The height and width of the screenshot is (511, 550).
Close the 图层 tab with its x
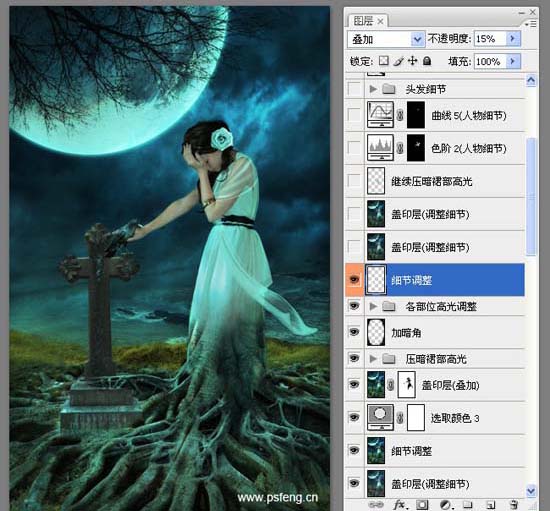380,22
